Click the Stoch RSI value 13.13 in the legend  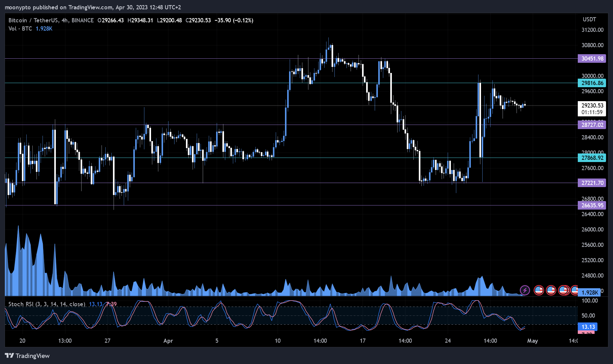click(x=96, y=304)
